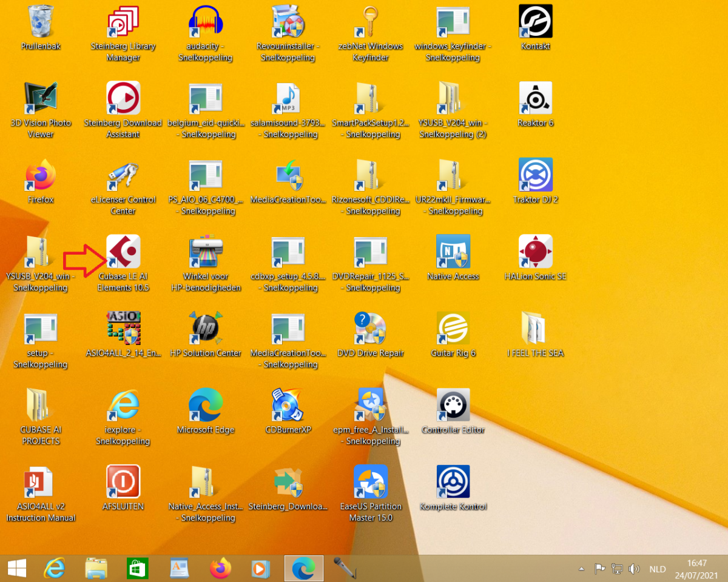This screenshot has height=582, width=728.
Task: Launch Kontakt desktop icon
Action: click(536, 21)
